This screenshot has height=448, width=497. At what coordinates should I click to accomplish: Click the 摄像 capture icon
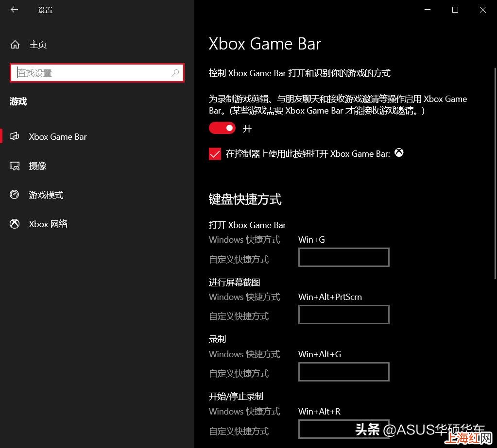coord(15,166)
